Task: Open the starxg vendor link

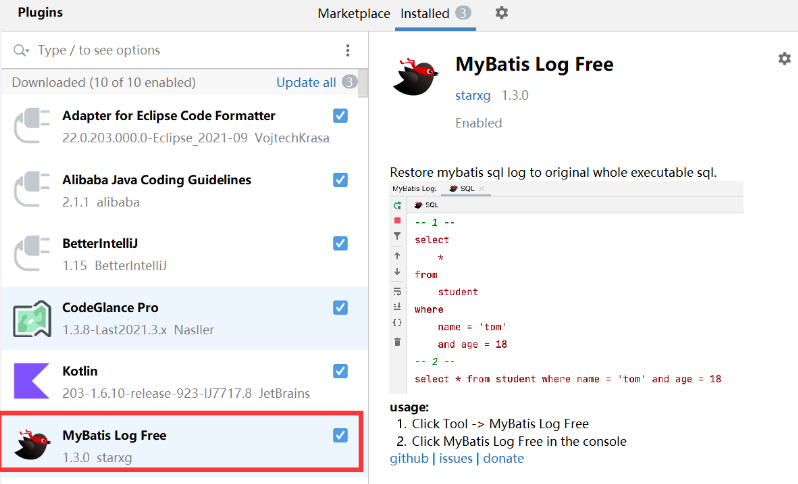Action: point(473,96)
